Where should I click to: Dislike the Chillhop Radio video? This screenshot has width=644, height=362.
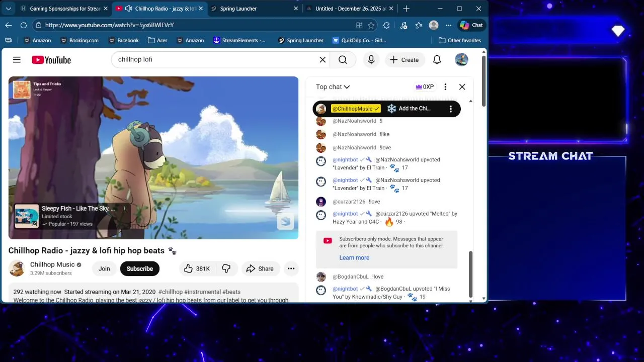coord(226,268)
